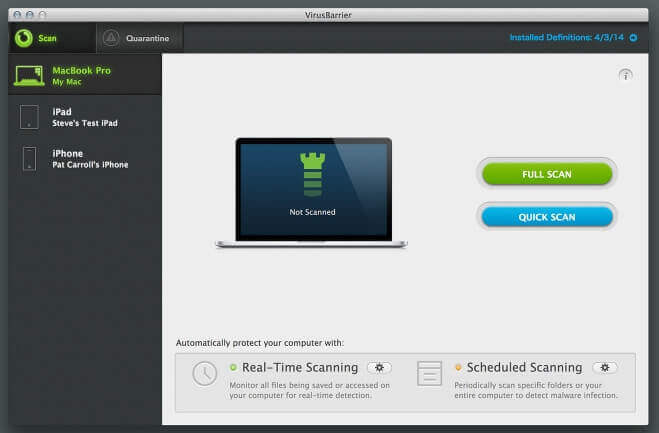Screen dimensions: 659x433
Task: Click the 'Not Scanned' status text
Action: point(312,212)
